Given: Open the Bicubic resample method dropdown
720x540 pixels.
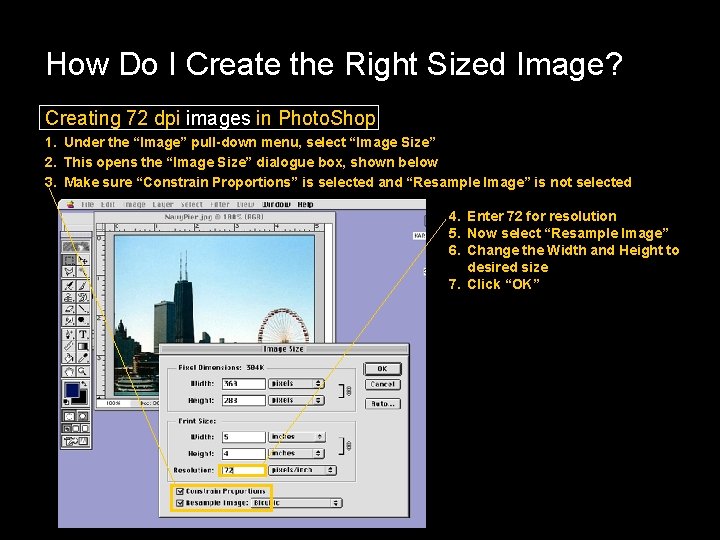Looking at the screenshot, I should [x=297, y=503].
